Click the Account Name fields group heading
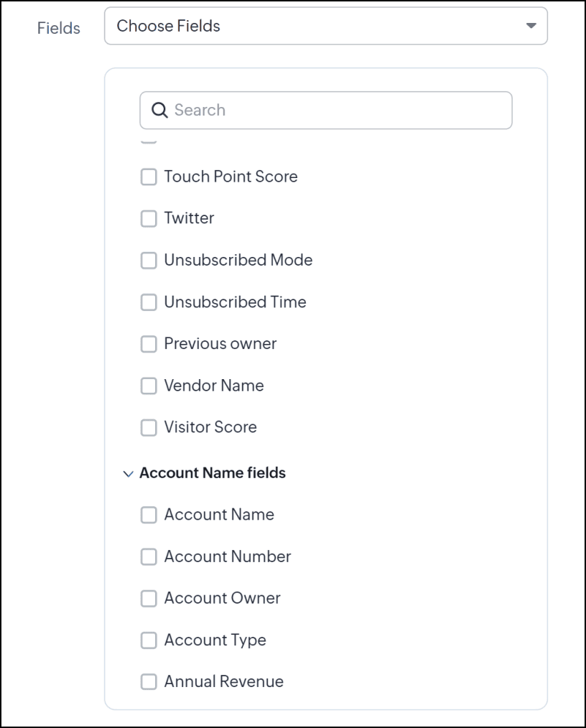This screenshot has height=728, width=586. pyautogui.click(x=213, y=473)
